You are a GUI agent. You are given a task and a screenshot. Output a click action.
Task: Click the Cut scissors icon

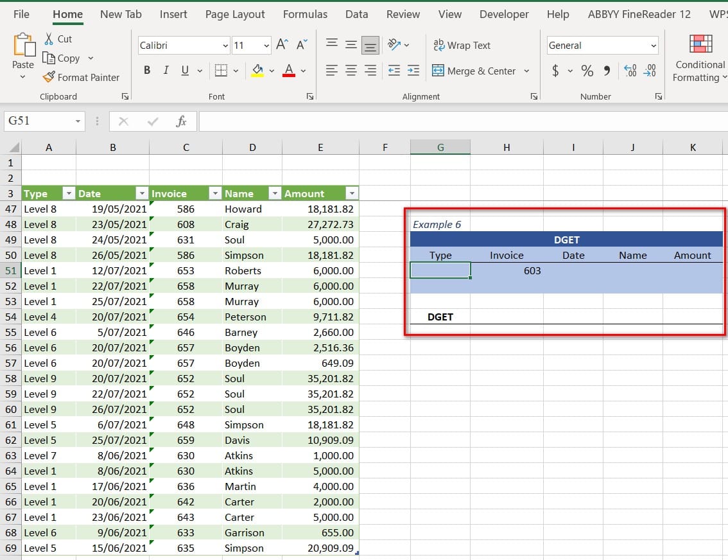click(49, 39)
